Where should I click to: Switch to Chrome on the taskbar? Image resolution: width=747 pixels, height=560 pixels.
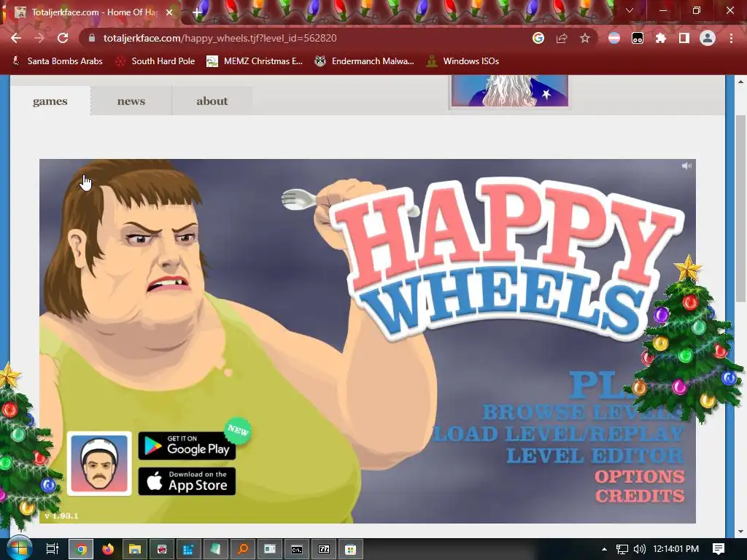tap(82, 550)
